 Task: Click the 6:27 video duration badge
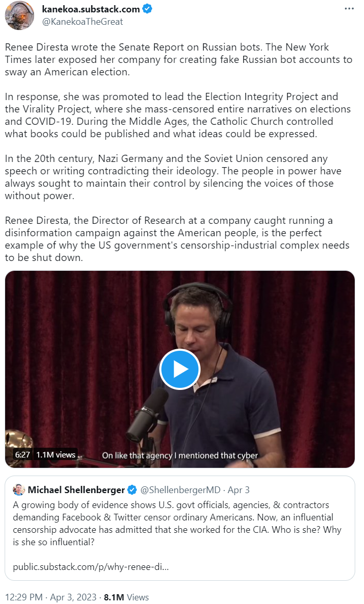22,454
